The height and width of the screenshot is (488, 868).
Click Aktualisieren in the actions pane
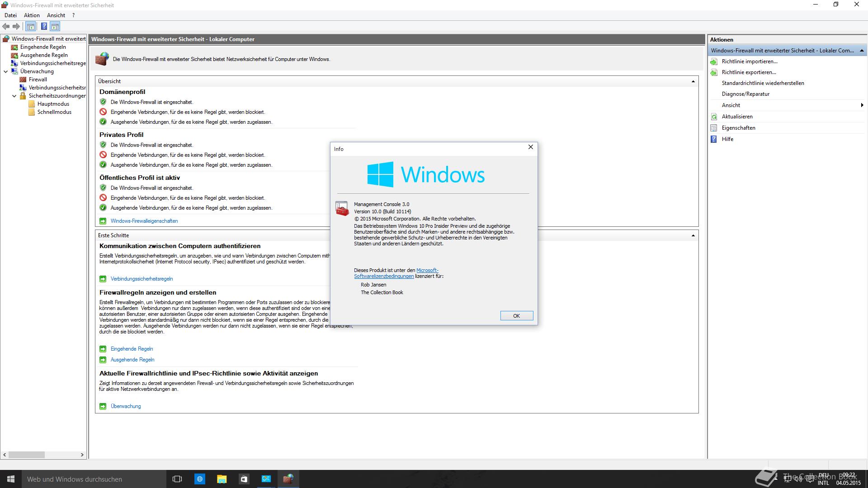[737, 117]
